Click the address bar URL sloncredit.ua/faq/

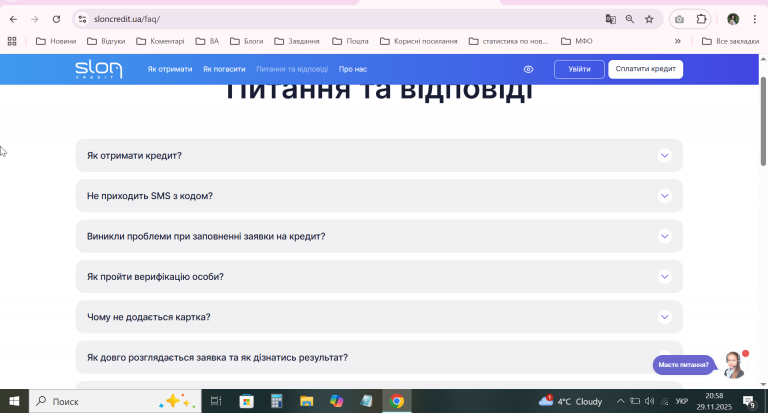tap(127, 19)
